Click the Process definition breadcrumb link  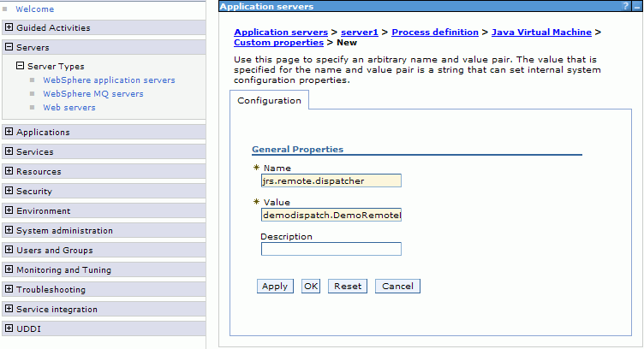click(x=435, y=33)
